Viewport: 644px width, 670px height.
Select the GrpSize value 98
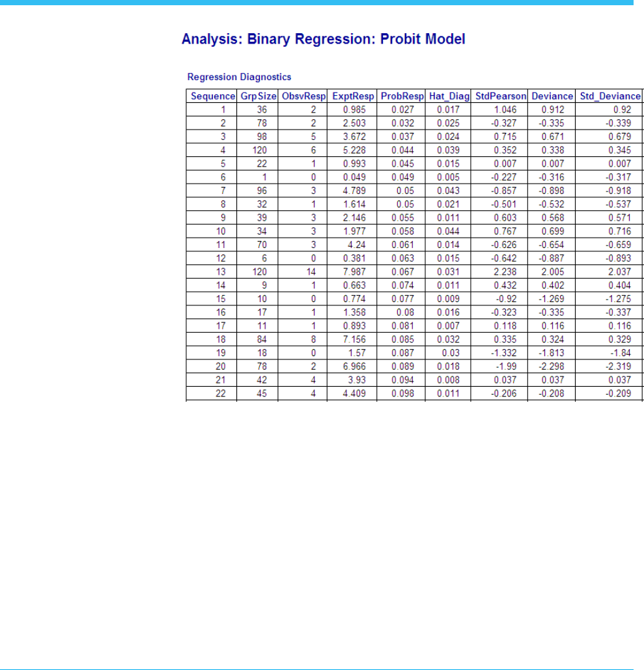[x=262, y=137]
